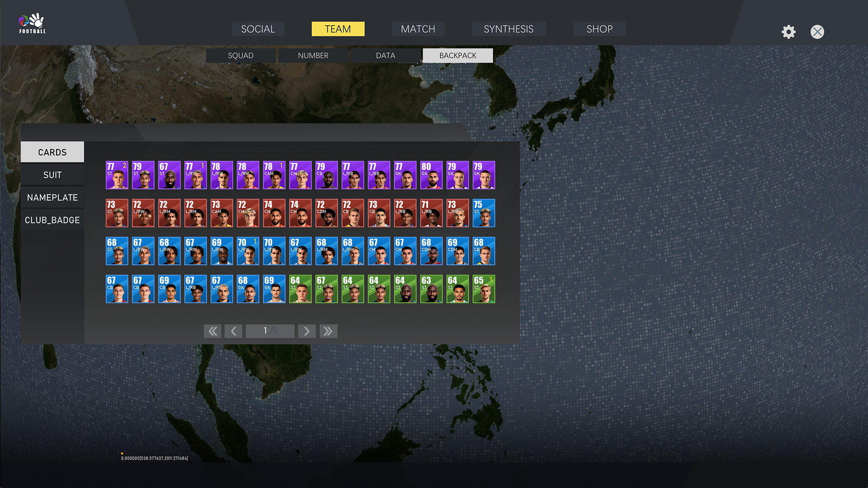Select the purple 80 GK card
Screen dimensions: 868x488
coord(432,175)
